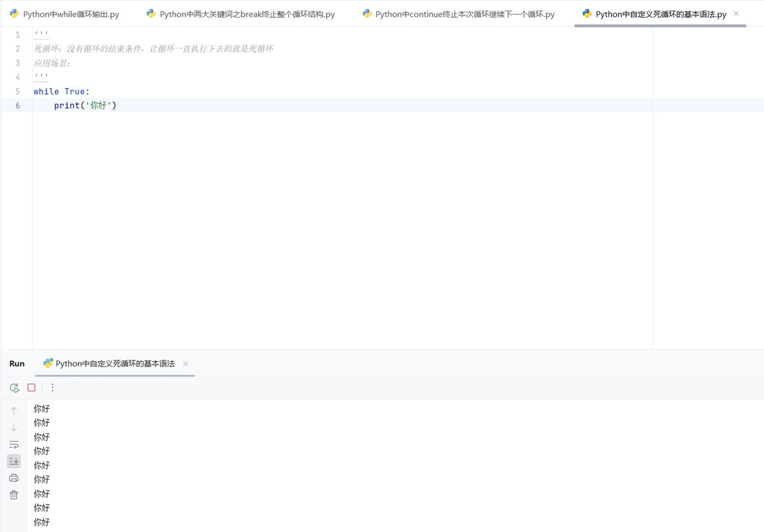Click the 应用场景： comment line
Image resolution: width=764 pixels, height=532 pixels.
pos(52,63)
